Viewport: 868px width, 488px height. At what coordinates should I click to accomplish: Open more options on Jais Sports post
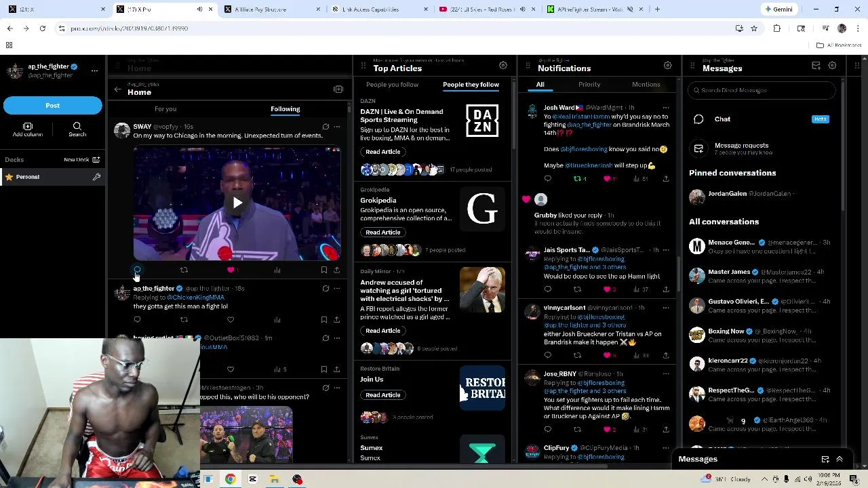point(666,250)
